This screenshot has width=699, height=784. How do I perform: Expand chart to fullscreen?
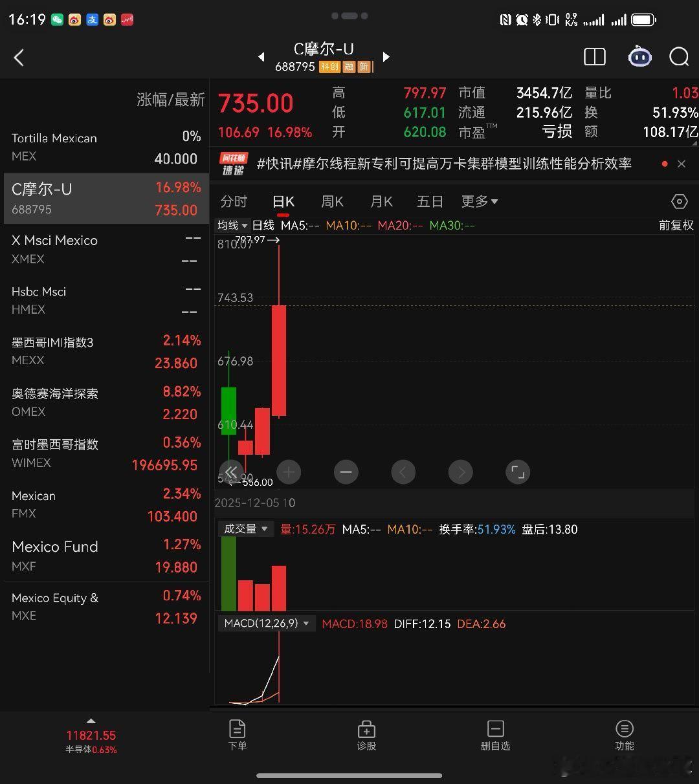click(x=518, y=472)
